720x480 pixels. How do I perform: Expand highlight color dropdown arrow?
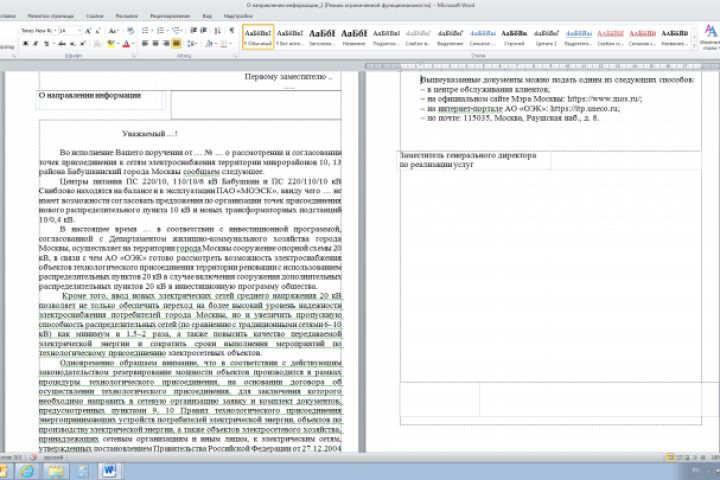click(x=118, y=44)
